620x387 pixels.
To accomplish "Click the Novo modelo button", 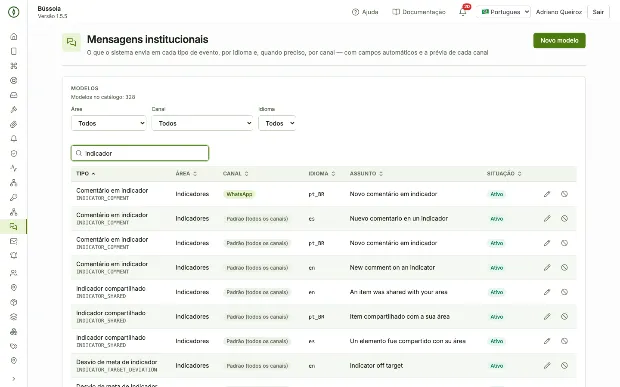I will tap(559, 40).
